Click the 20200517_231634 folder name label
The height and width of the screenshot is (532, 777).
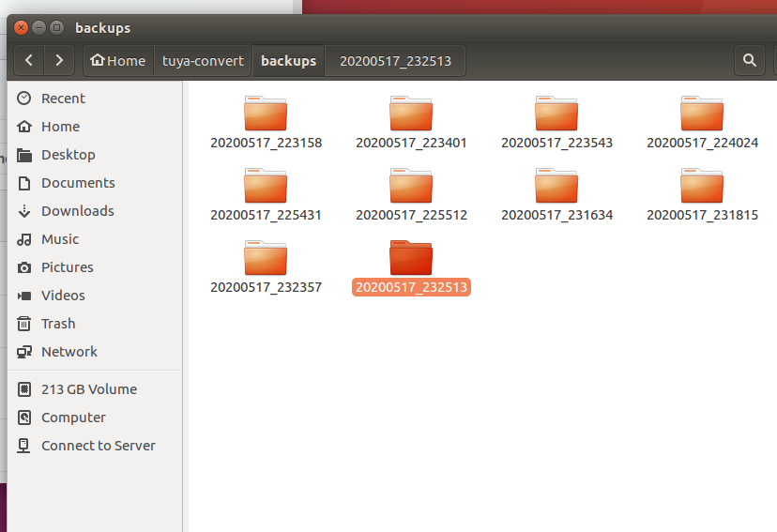point(557,215)
